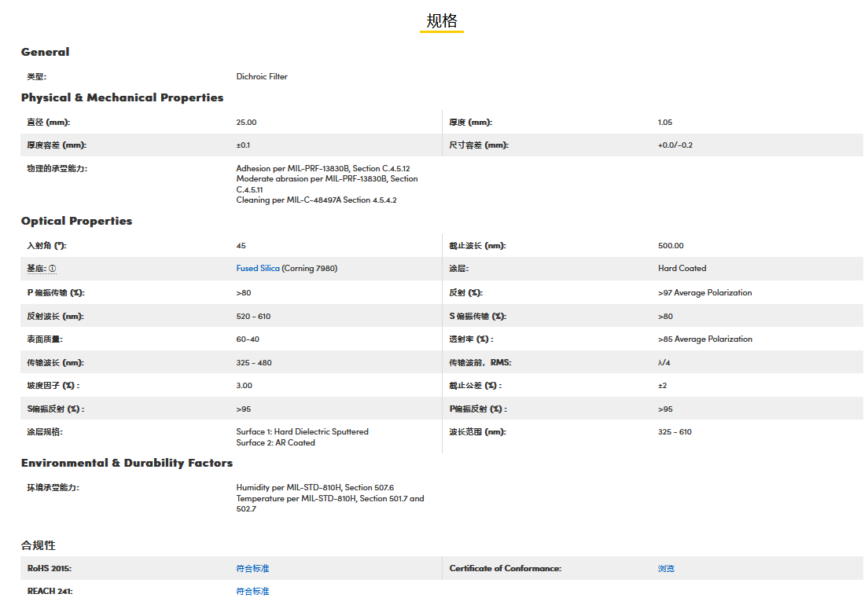Screen dimensions: 868x616
Task: Open 浏览 link for Certificate of Conformance
Action: pyautogui.click(x=666, y=569)
